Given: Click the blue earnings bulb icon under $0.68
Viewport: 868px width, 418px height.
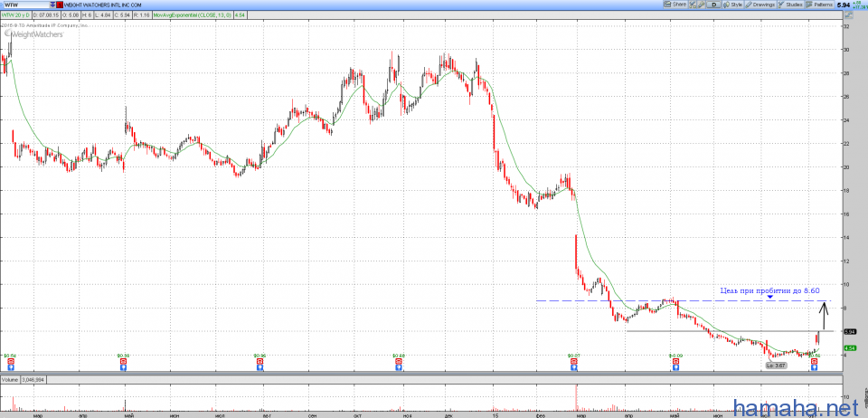Looking at the screenshot, I should click(x=399, y=366).
